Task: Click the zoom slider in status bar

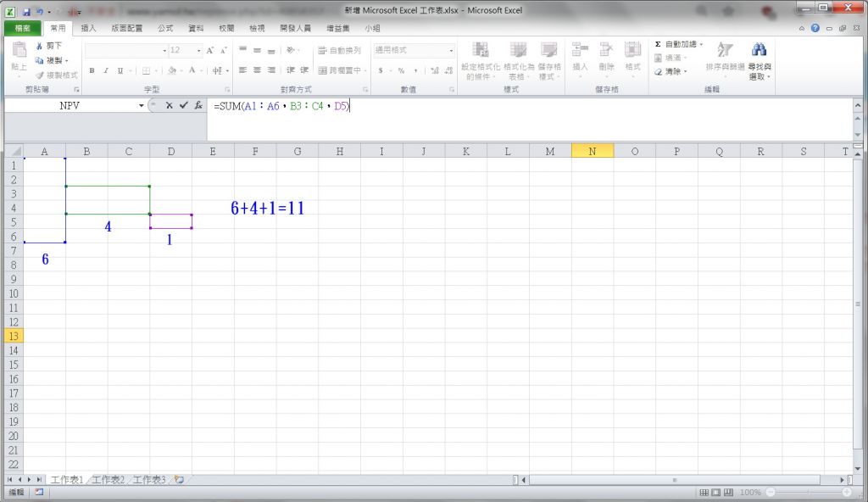Action: 810,493
